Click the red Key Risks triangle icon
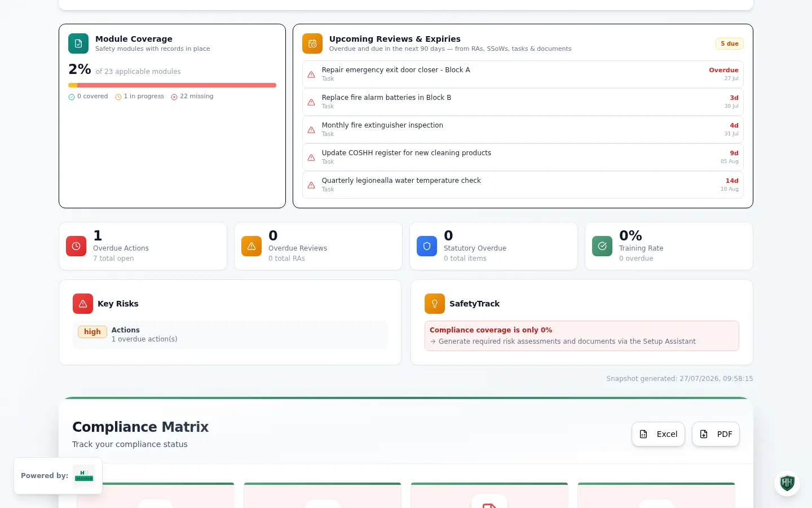The height and width of the screenshot is (508, 812). tap(83, 304)
